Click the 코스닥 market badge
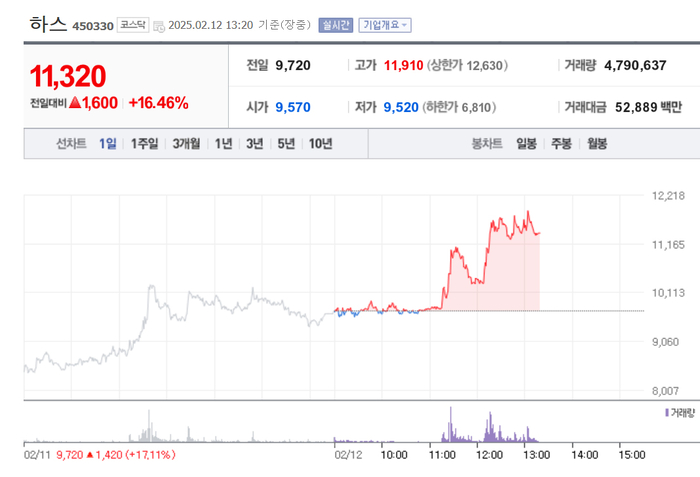The image size is (700, 477). pos(133,25)
